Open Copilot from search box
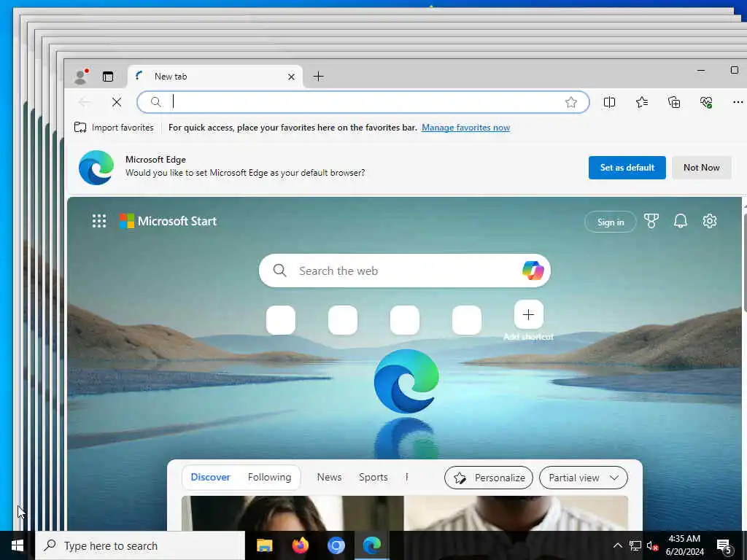 [x=533, y=271]
